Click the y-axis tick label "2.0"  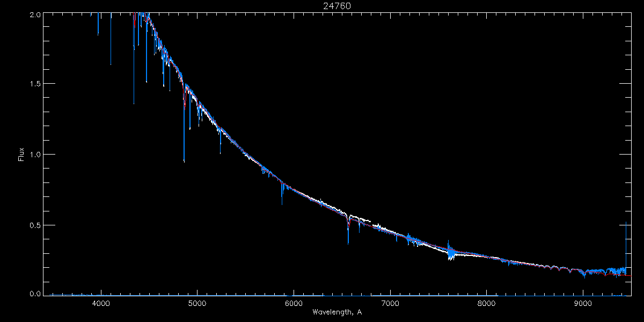(x=35, y=16)
